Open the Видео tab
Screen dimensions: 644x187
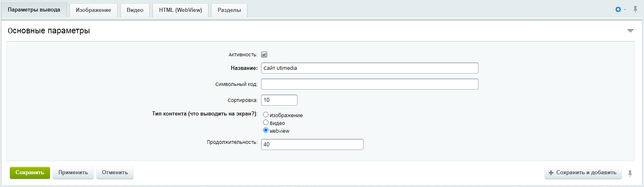pyautogui.click(x=135, y=10)
